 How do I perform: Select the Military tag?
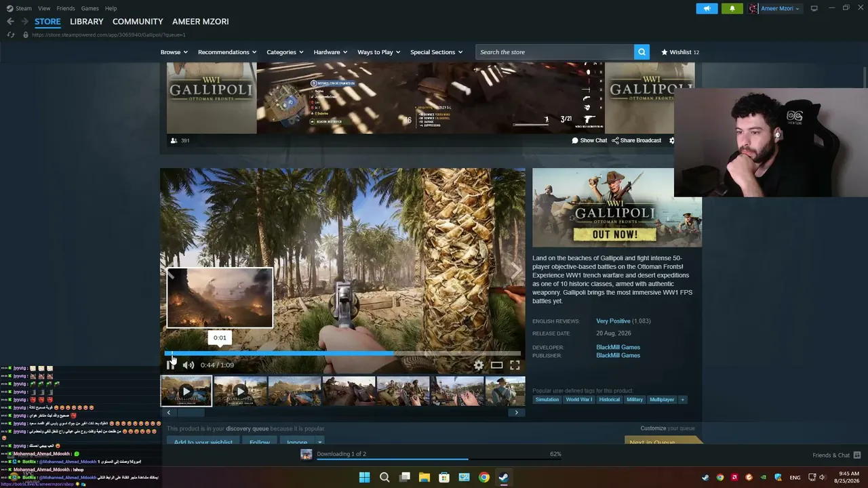[x=635, y=399]
